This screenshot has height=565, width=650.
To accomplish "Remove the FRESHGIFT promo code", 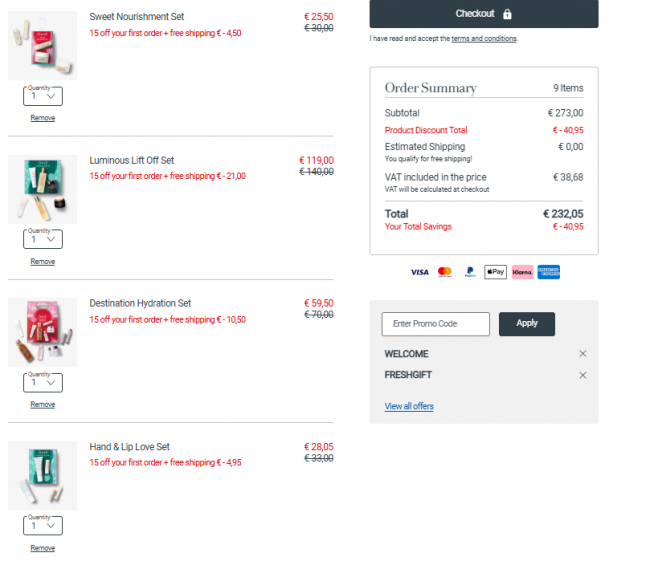I will pyautogui.click(x=583, y=375).
